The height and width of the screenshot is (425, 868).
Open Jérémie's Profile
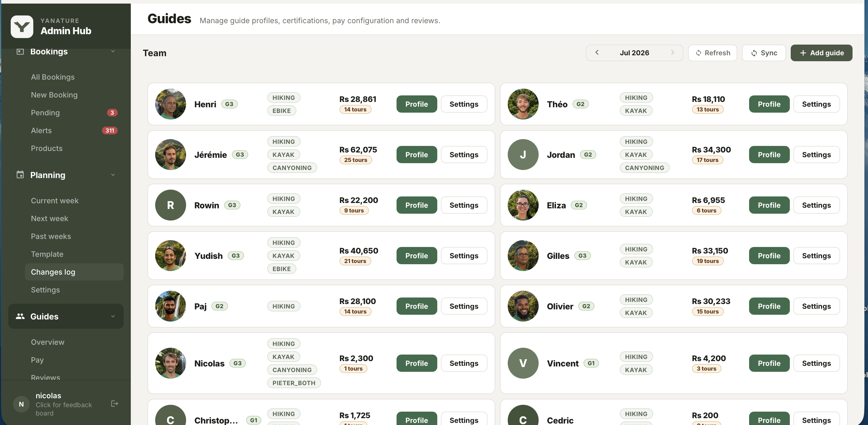pos(416,155)
